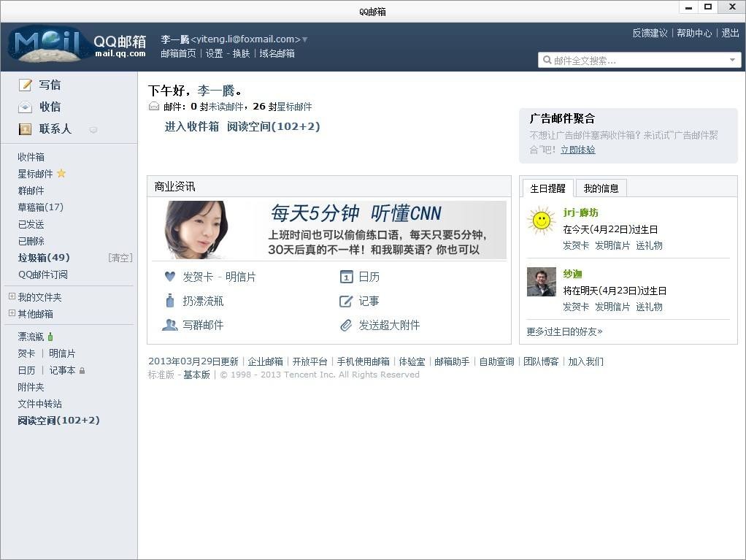Click the drift bottle icon beside 扔漂流瓶
The height and width of the screenshot is (560, 746).
[x=169, y=301]
